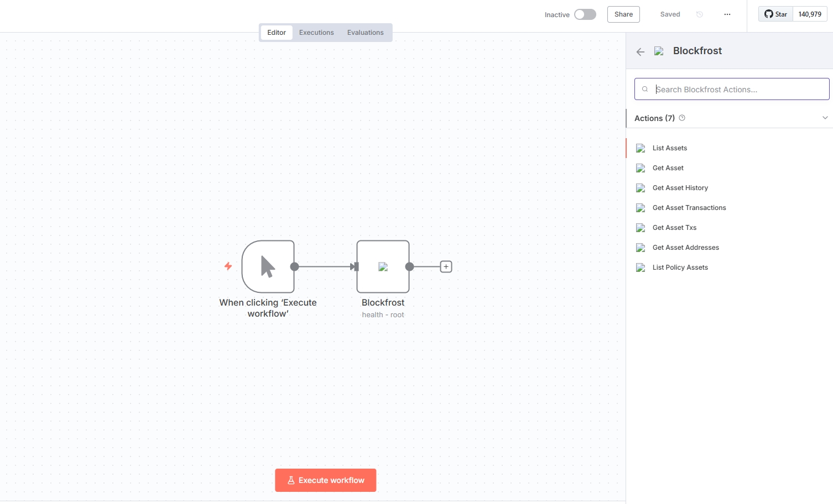
Task: Click the icon beside Get Asset History
Action: 641,188
